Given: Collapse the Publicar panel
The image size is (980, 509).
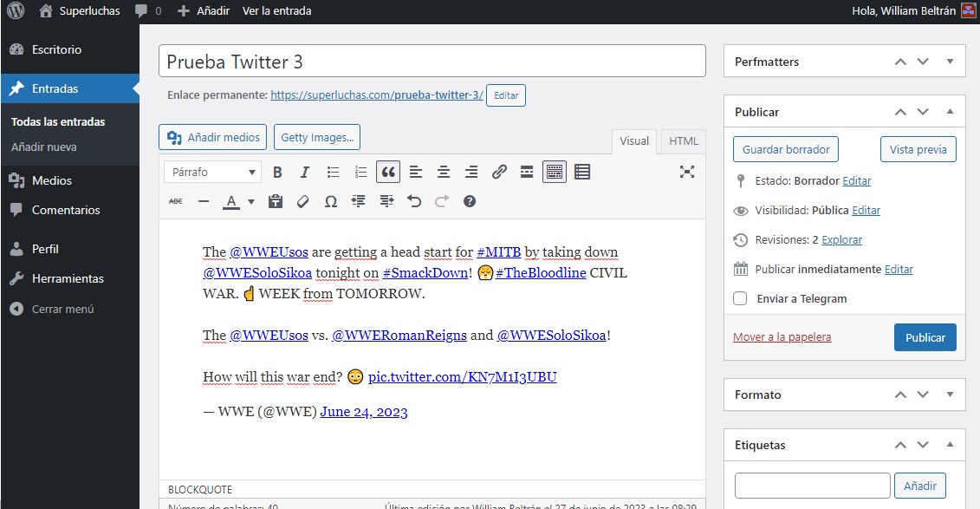Looking at the screenshot, I should [x=950, y=111].
